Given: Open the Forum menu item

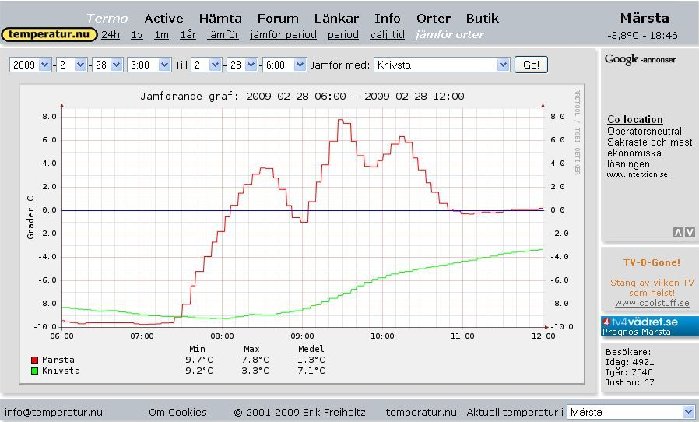Looking at the screenshot, I should 278,18.
